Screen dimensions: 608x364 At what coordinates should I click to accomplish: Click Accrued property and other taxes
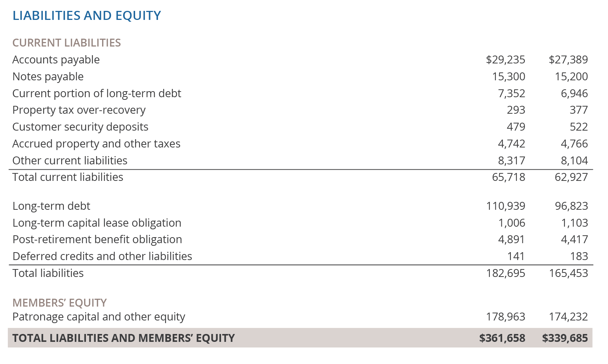pos(96,144)
